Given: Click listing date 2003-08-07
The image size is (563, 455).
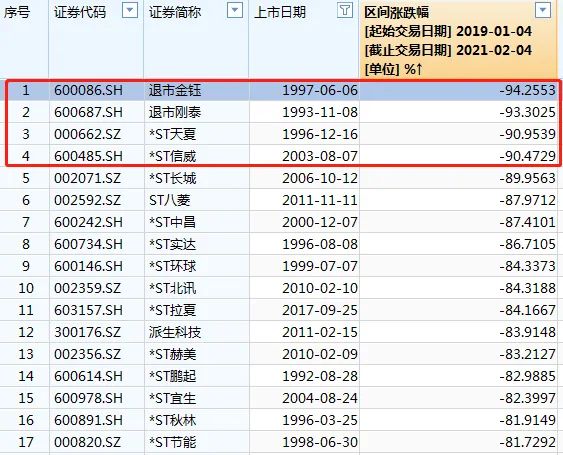Looking at the screenshot, I should [320, 156].
